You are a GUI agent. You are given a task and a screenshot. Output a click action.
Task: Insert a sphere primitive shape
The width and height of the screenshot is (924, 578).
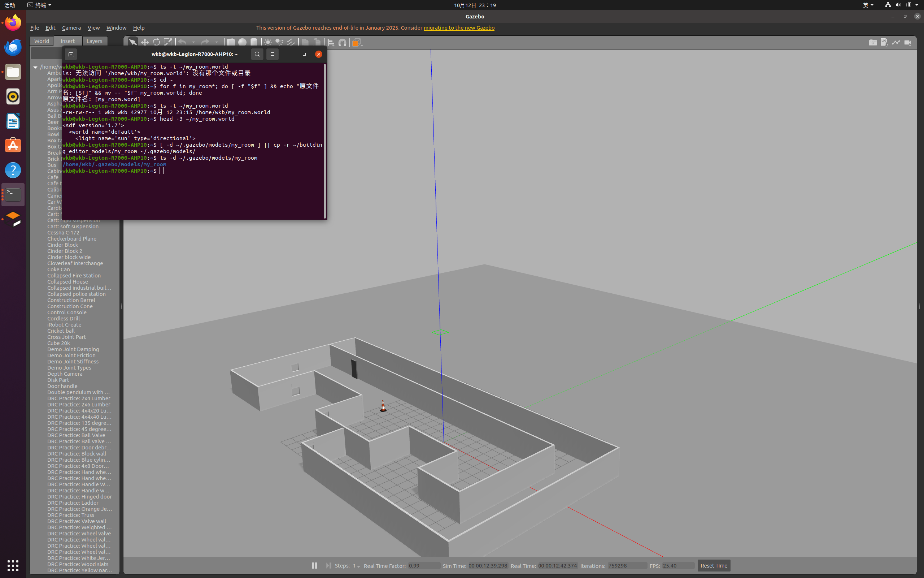[243, 42]
